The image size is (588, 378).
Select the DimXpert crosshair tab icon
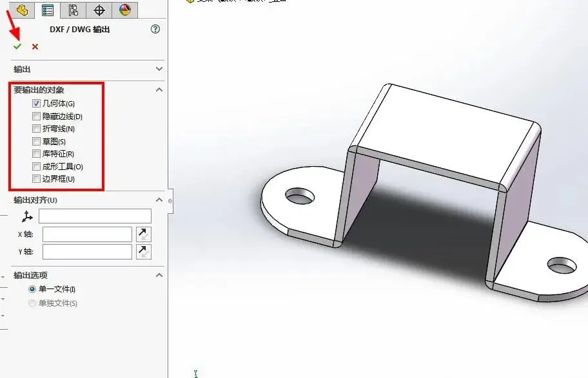[x=99, y=10]
